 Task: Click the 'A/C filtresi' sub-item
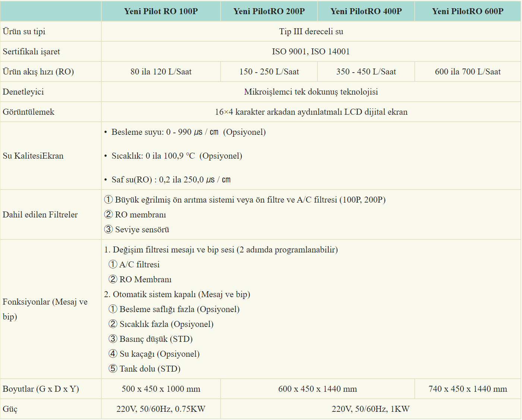(x=134, y=264)
